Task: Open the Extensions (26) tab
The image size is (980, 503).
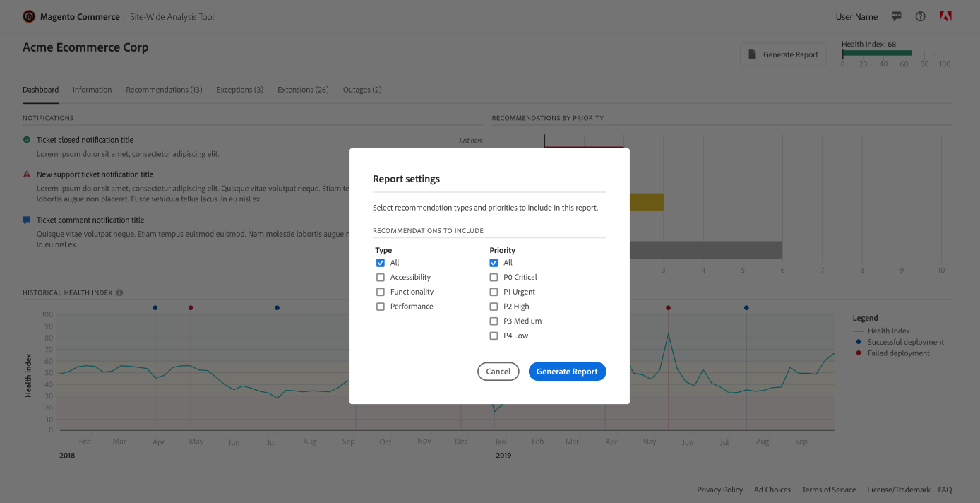Action: [303, 90]
